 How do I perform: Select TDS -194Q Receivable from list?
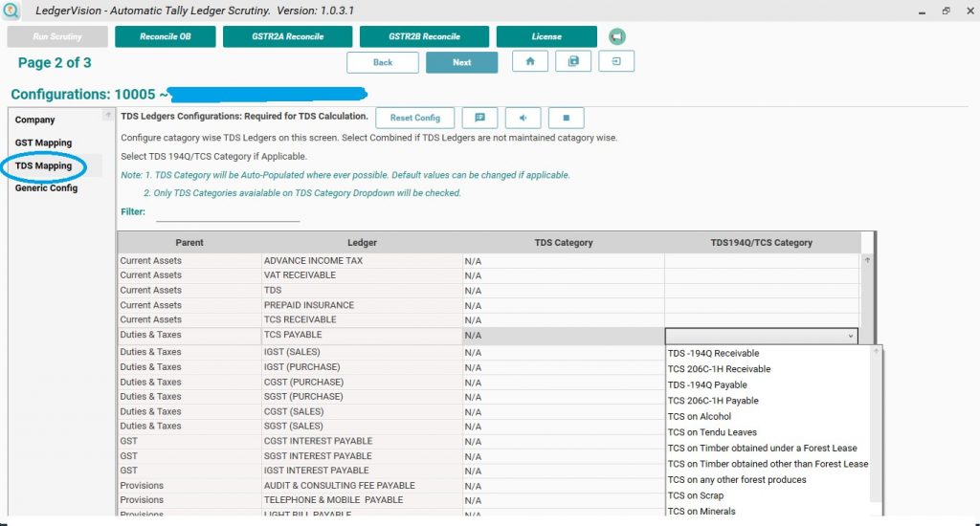click(713, 354)
